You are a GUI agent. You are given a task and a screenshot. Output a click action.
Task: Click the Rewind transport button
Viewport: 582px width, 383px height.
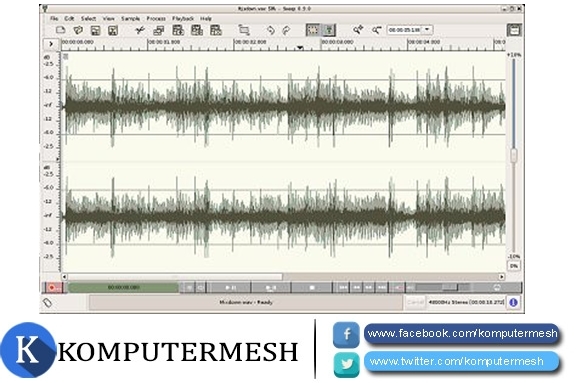(356, 288)
